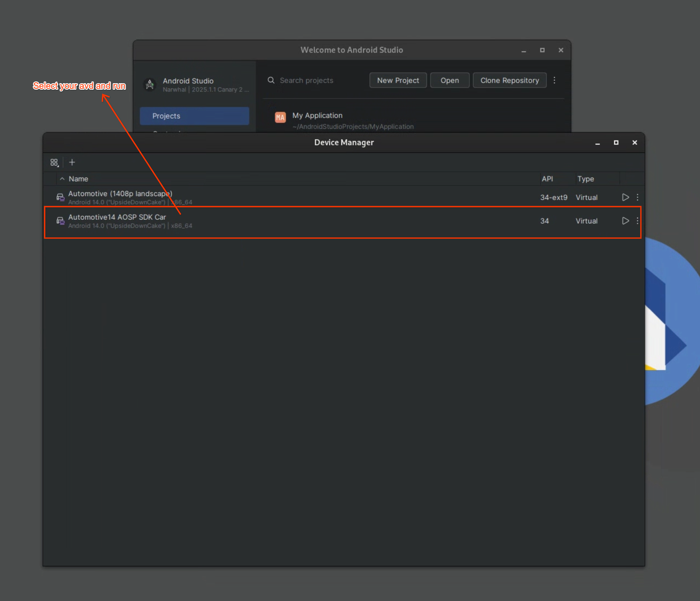Open more actions for Automotive (1408p landscape)

point(637,197)
